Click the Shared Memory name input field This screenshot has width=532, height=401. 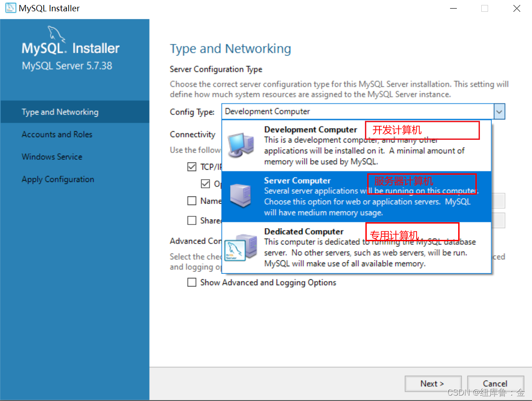pos(498,220)
